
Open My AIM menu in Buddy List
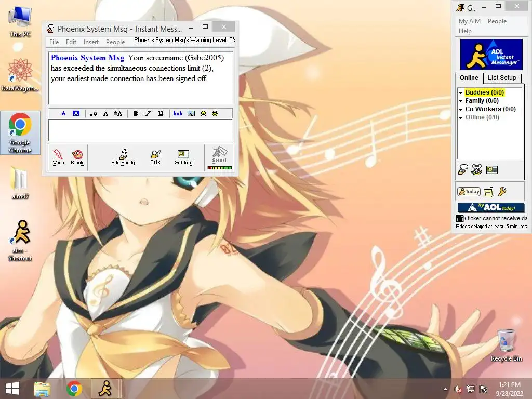[470, 21]
